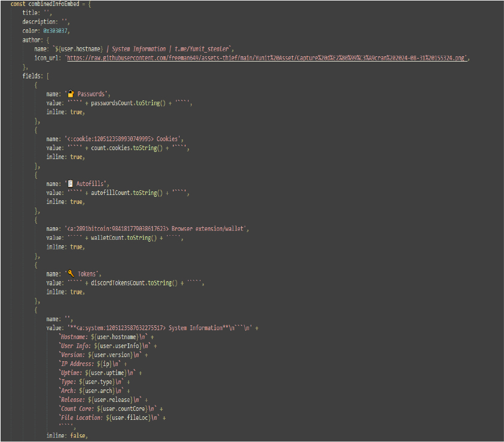504x442 pixels.
Task: Click 'count.cookies.toString()' expression
Action: (127, 148)
